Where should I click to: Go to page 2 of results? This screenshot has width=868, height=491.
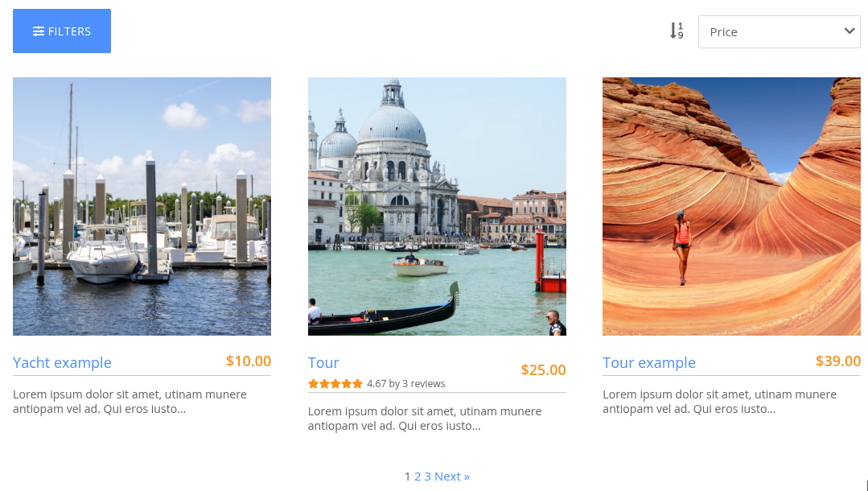click(418, 477)
